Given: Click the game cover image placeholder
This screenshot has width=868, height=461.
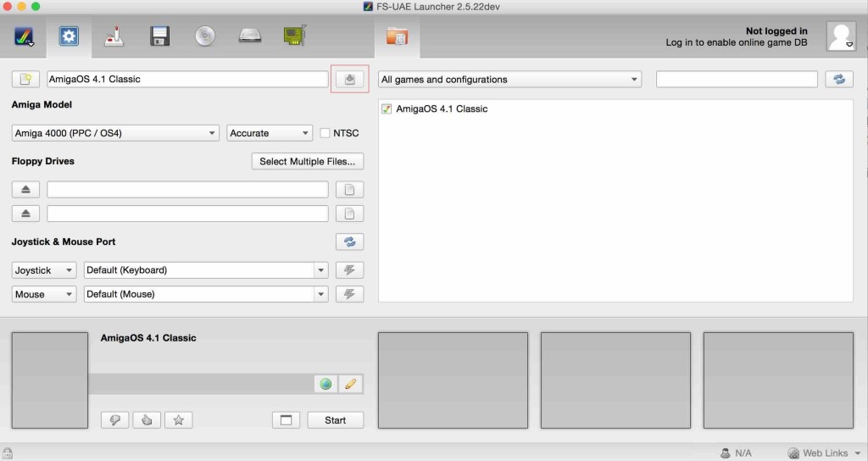Looking at the screenshot, I should [x=50, y=380].
